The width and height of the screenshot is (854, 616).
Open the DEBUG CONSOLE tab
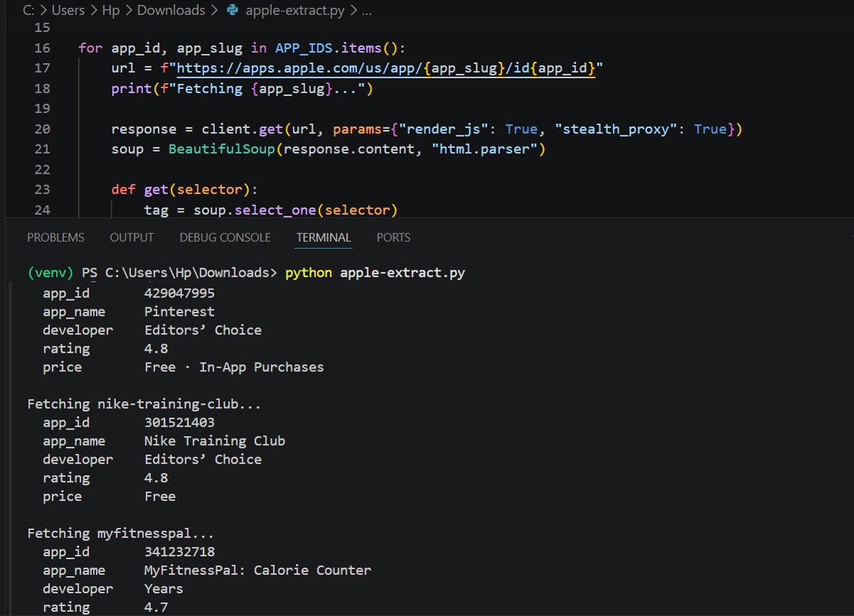point(225,238)
